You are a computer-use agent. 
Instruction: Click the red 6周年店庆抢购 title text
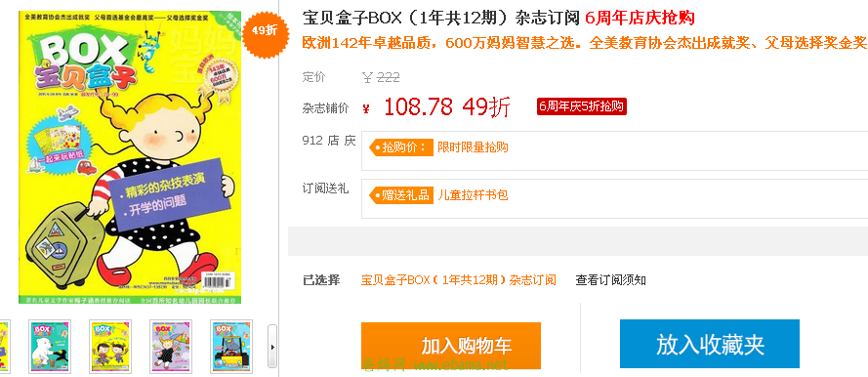[640, 19]
